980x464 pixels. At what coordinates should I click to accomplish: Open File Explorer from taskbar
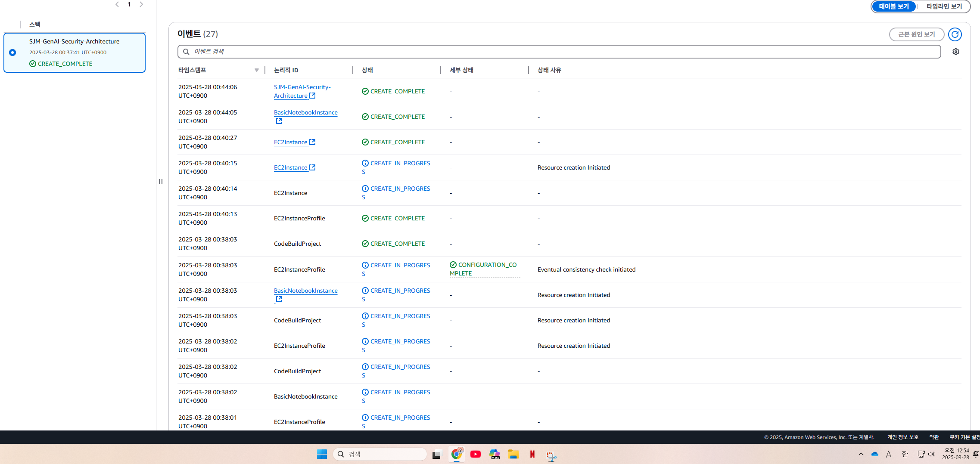[x=513, y=454]
